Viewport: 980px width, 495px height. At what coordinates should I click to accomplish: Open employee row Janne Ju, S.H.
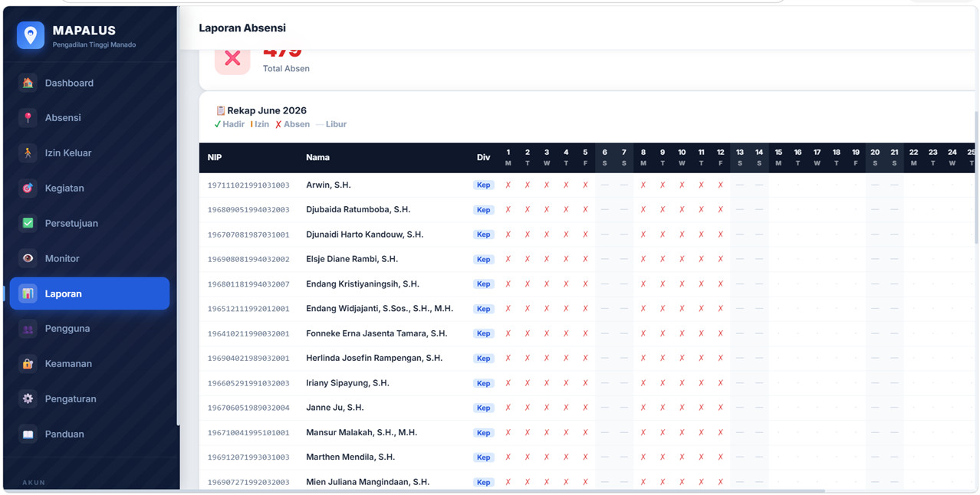point(587,408)
